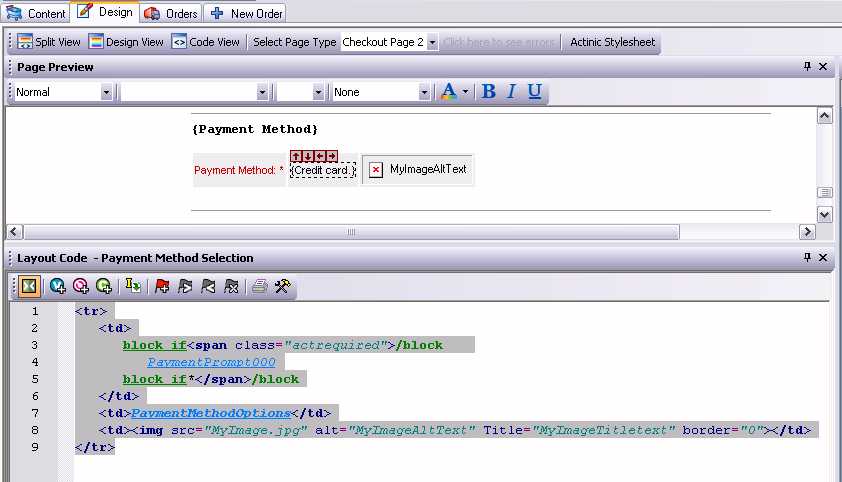Clear bookmarks using the crossed flag icon
The image size is (842, 482).
coord(232,287)
